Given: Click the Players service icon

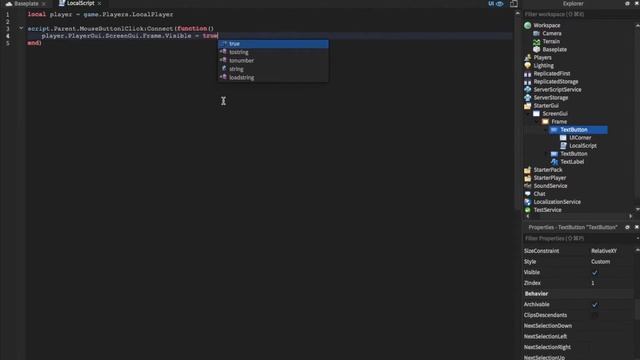Looking at the screenshot, I should [x=527, y=58].
